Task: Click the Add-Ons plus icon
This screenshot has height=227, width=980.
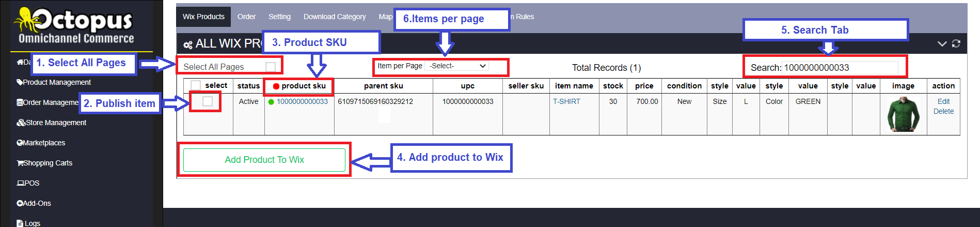Action: click(20, 203)
